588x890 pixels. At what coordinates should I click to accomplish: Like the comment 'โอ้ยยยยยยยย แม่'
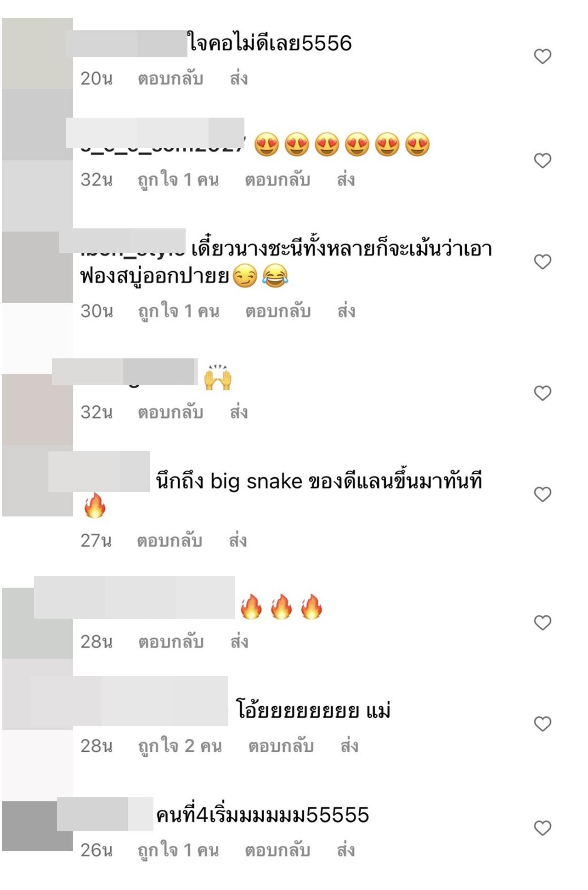(543, 724)
